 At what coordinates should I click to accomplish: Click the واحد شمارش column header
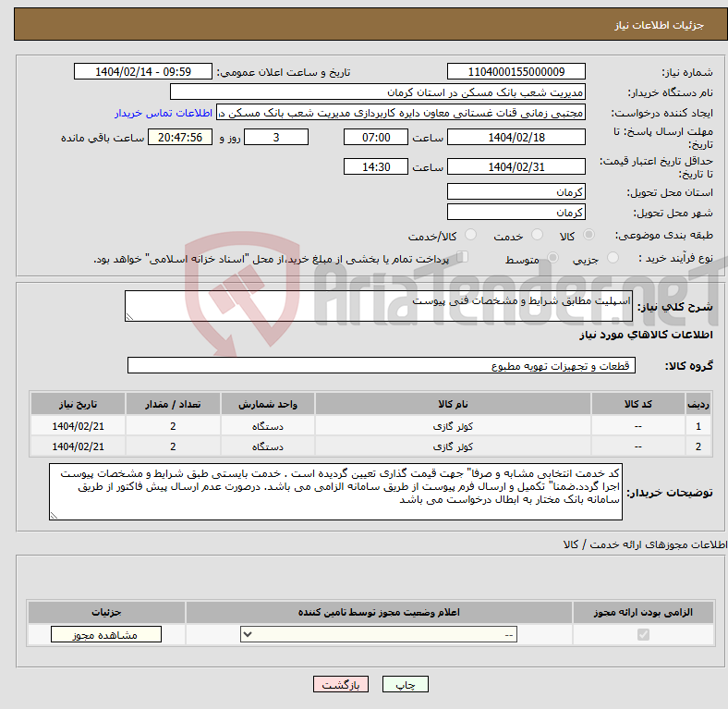click(267, 404)
